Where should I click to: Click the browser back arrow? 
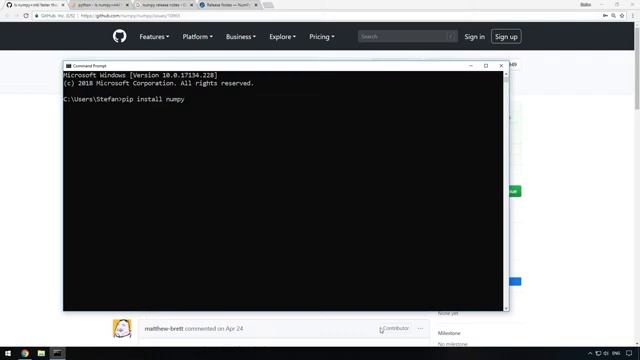point(7,16)
